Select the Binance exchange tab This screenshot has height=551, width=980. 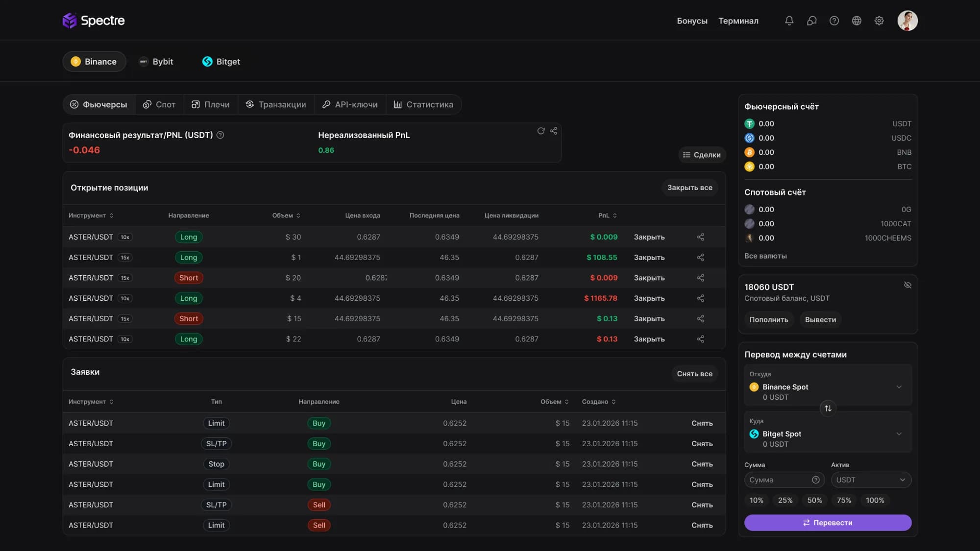(94, 62)
